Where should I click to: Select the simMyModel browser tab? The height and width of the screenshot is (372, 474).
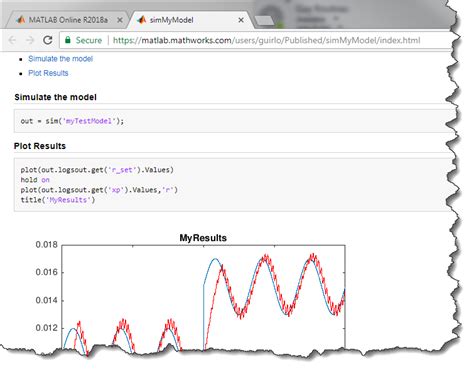191,20
